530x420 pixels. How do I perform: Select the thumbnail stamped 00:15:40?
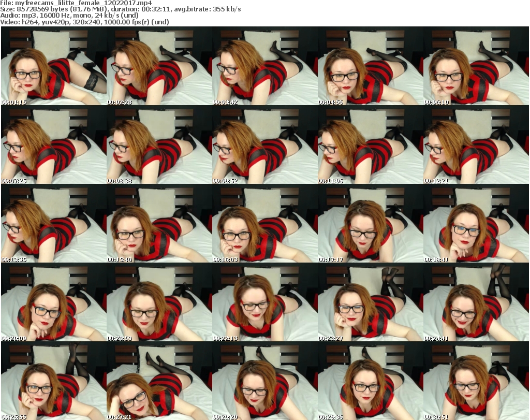click(x=159, y=224)
